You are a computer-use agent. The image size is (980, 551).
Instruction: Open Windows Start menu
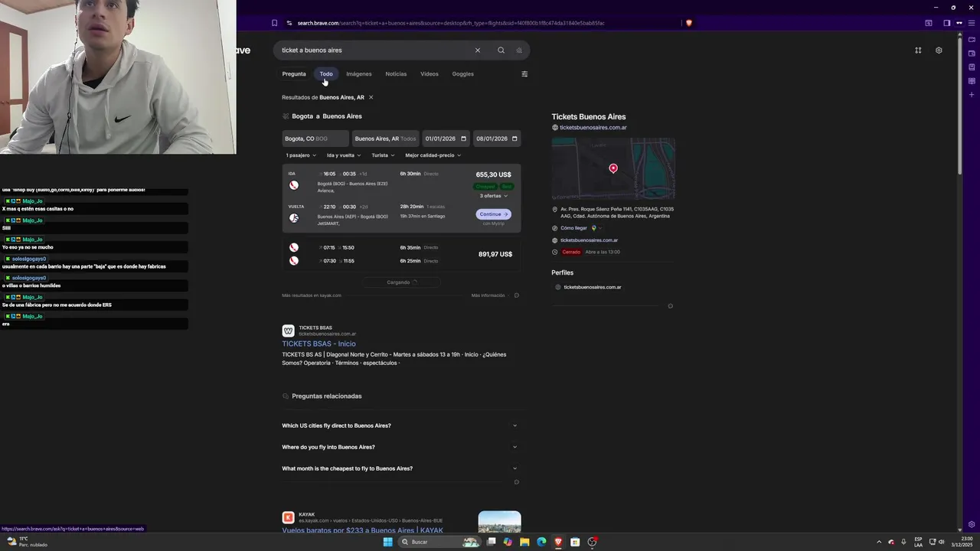(387, 542)
